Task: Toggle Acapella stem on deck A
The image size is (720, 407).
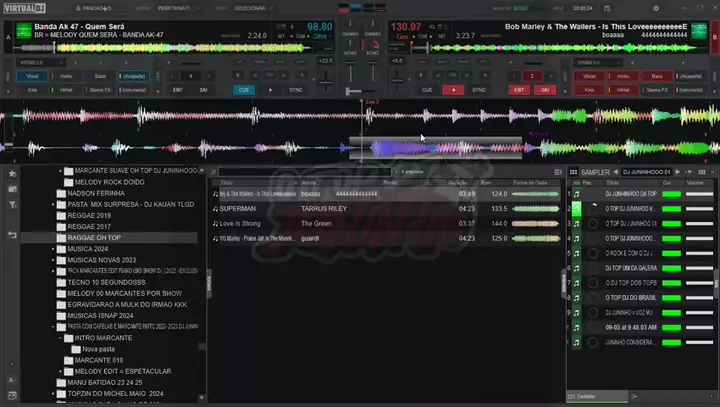Action: point(134,76)
